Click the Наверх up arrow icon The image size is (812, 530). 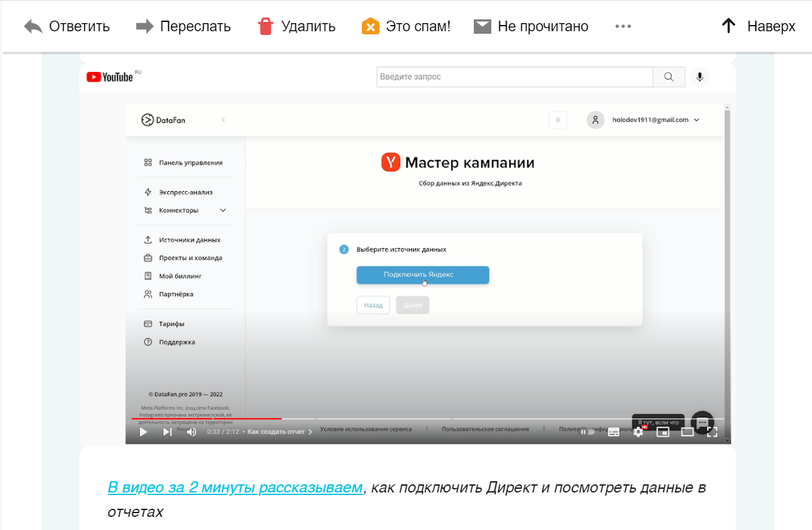click(x=728, y=26)
